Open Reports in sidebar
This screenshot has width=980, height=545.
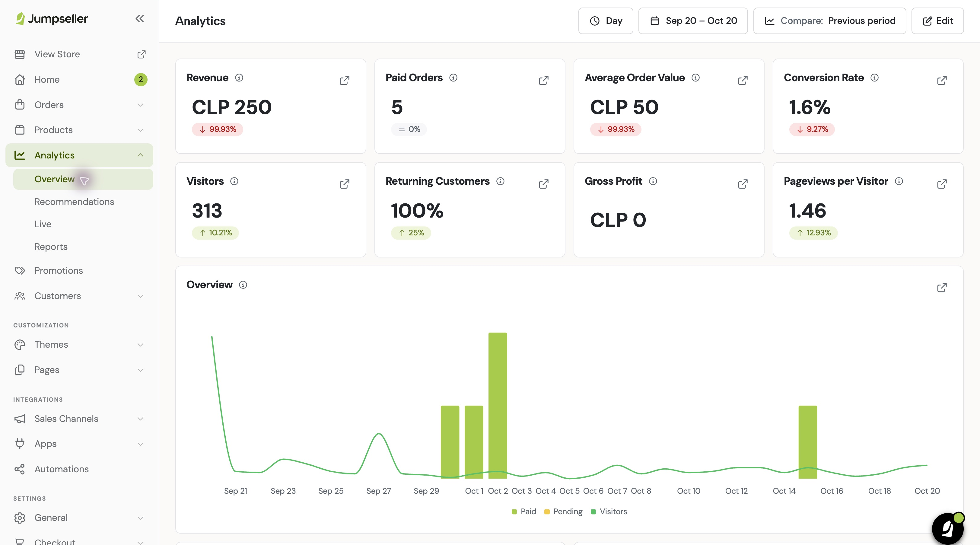pyautogui.click(x=83, y=247)
